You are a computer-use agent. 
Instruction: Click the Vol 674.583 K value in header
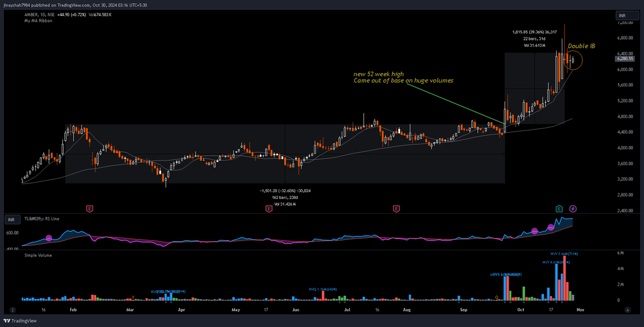[x=100, y=14]
